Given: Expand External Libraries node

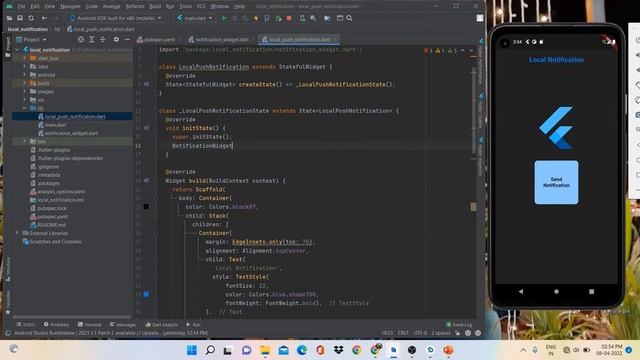Looking at the screenshot, I should coord(17,233).
